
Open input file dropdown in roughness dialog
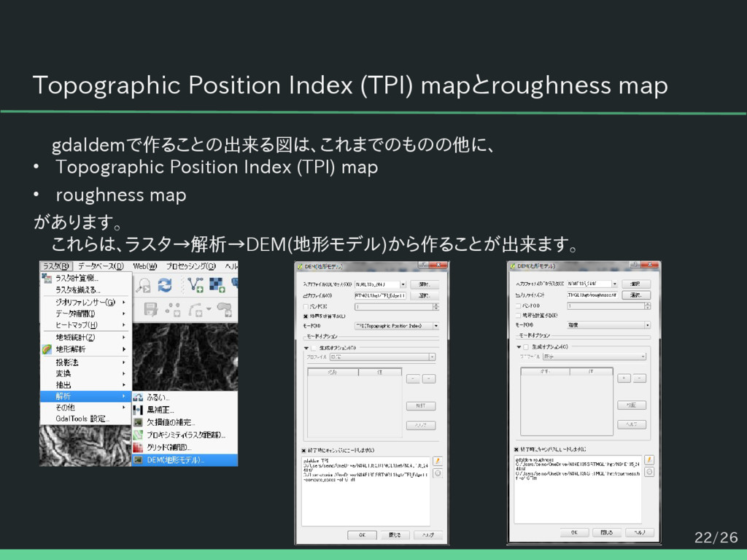(x=592, y=284)
